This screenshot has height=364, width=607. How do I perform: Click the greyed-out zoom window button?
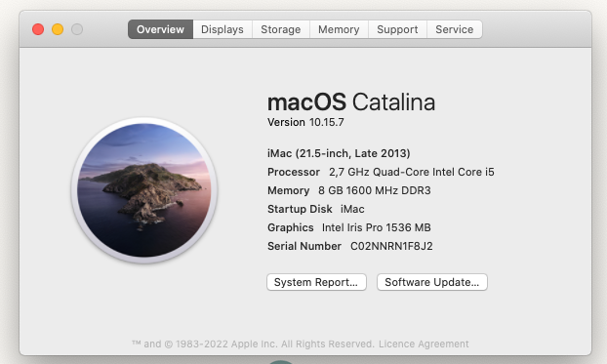click(x=77, y=29)
